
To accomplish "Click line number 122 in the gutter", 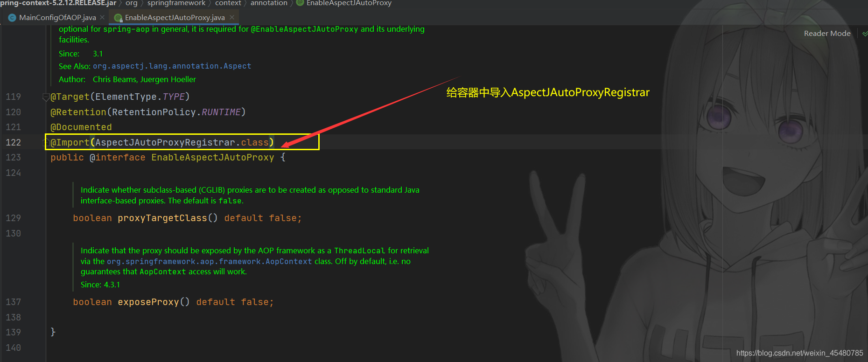I will [13, 142].
